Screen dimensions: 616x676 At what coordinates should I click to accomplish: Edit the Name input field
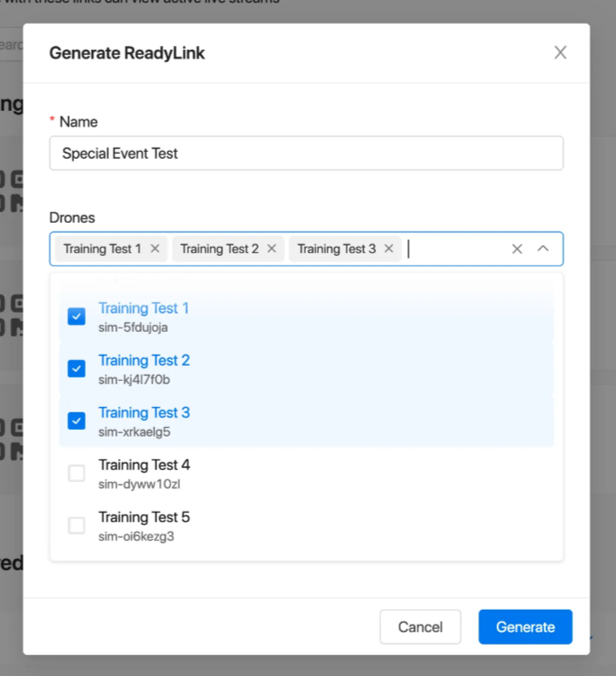(x=306, y=154)
